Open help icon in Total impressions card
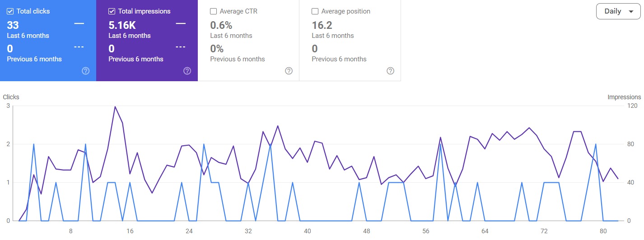The width and height of the screenshot is (644, 240). coord(187,71)
